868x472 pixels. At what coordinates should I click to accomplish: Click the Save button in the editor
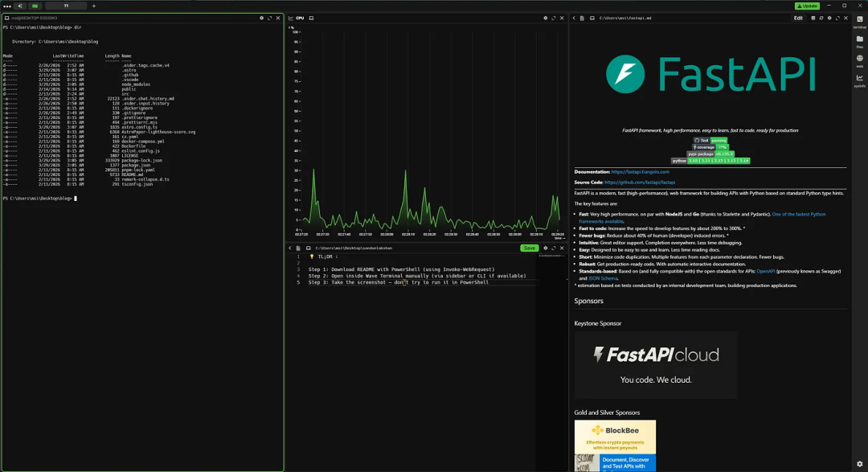pyautogui.click(x=529, y=248)
